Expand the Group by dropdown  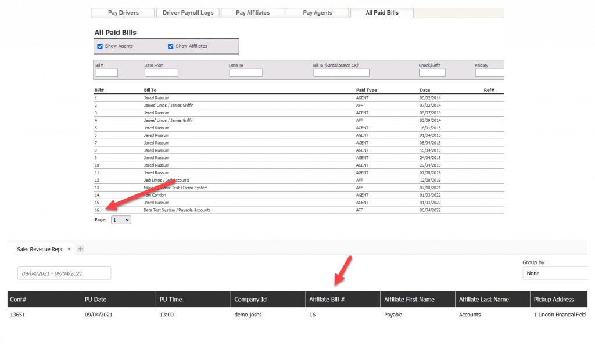point(555,273)
